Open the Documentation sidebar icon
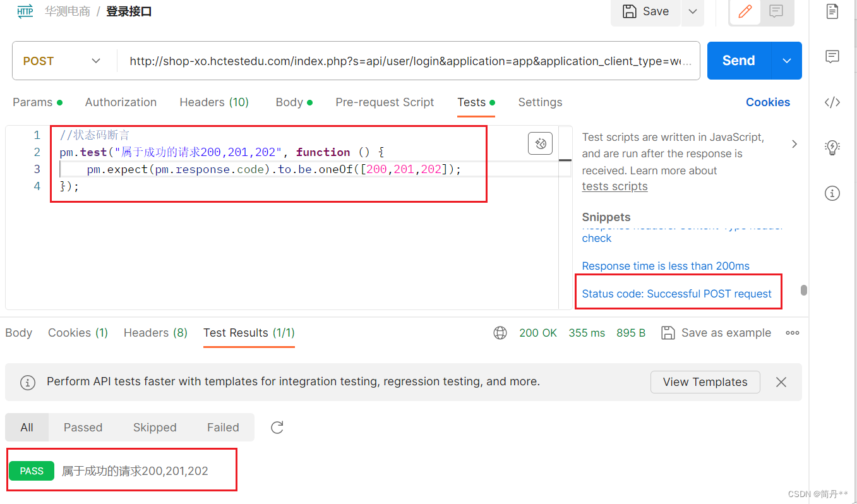Image resolution: width=857 pixels, height=504 pixels. click(x=832, y=11)
